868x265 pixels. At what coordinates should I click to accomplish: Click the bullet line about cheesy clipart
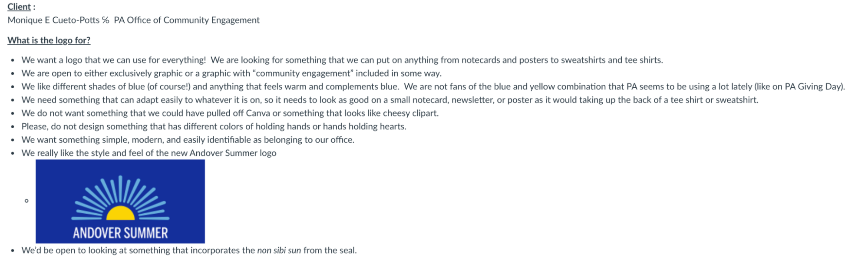click(x=230, y=113)
